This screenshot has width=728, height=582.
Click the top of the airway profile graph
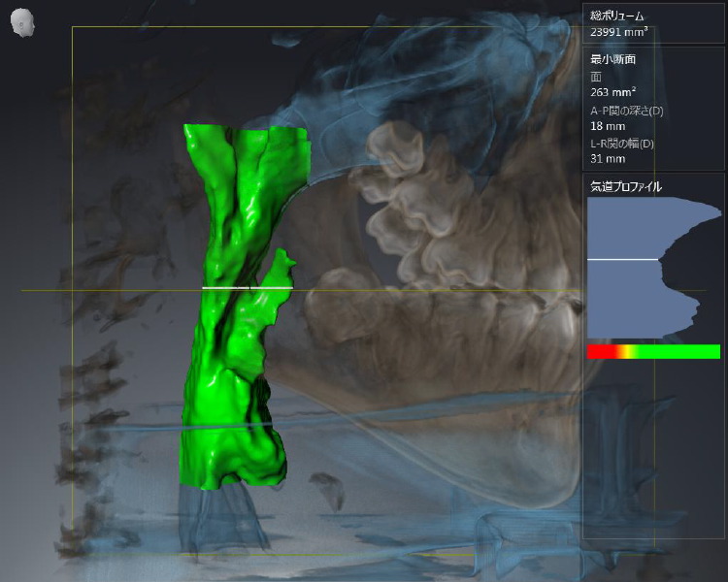coord(641,206)
